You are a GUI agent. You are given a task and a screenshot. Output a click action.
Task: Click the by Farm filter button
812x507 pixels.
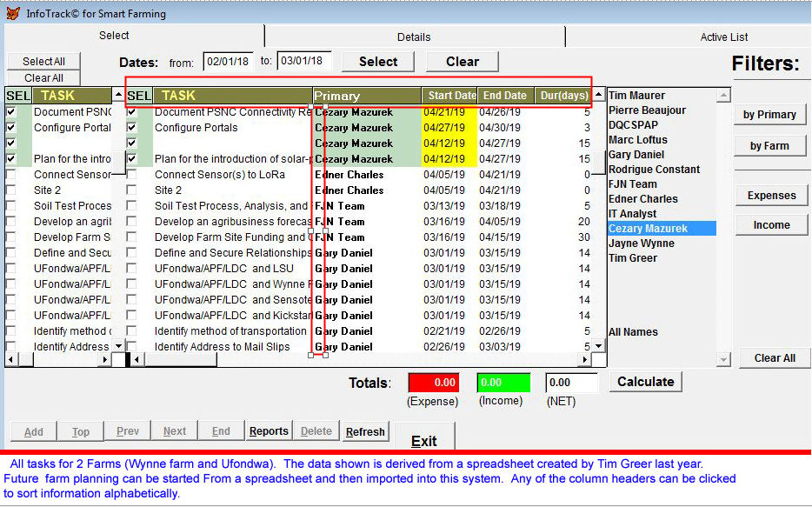(x=769, y=146)
